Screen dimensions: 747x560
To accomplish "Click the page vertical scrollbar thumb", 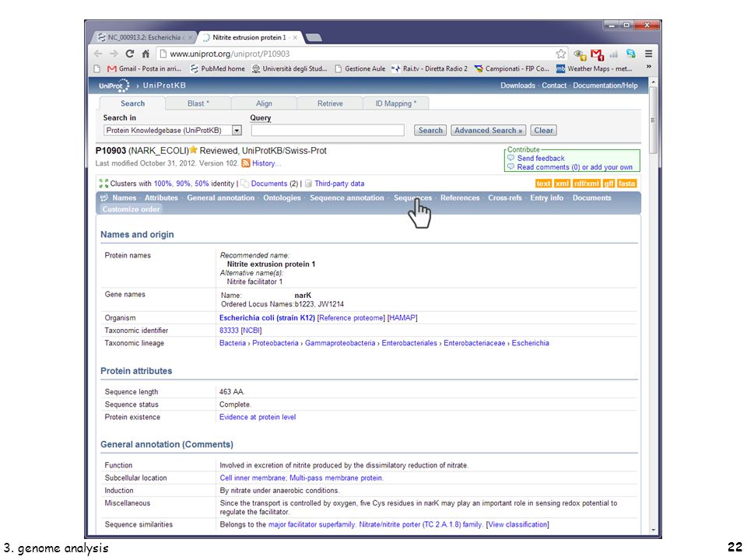I will [653, 120].
